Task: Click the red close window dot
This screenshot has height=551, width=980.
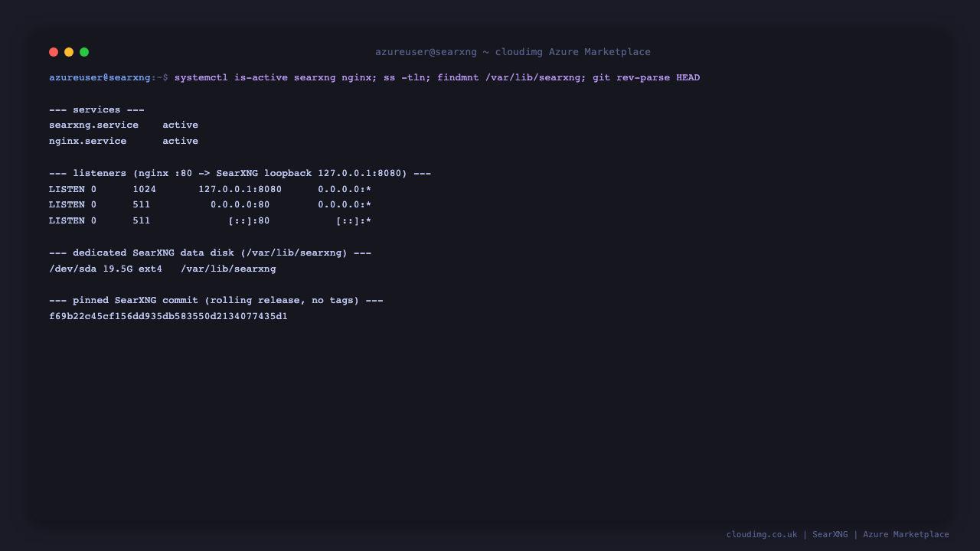Action: click(54, 52)
